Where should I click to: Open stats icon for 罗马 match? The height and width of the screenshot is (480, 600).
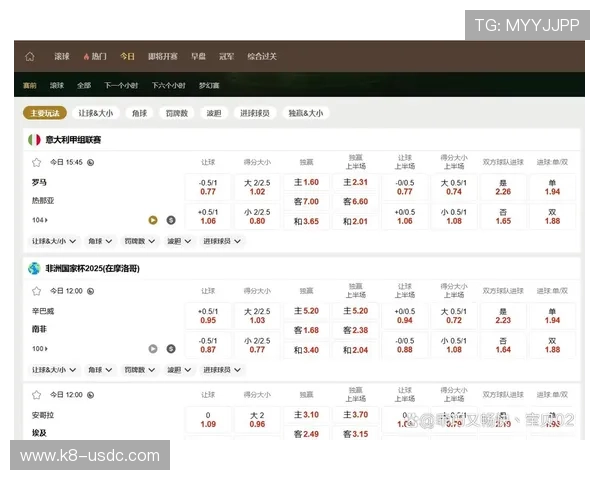point(171,220)
